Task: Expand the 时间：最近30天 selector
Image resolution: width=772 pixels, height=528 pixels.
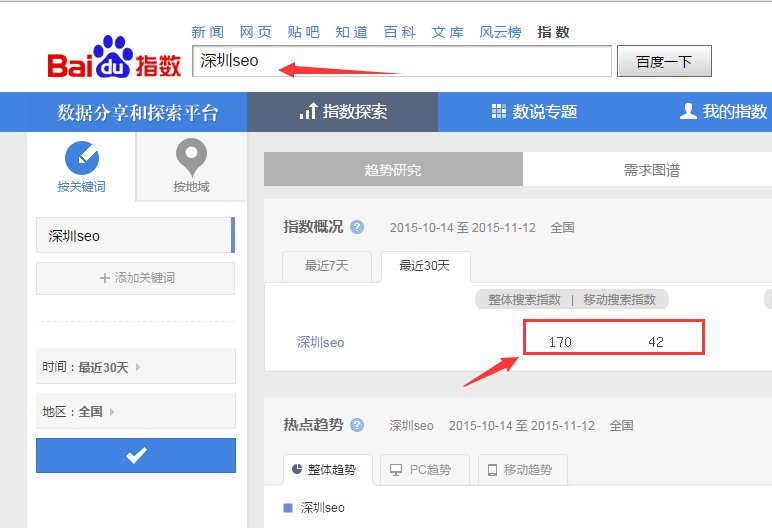Action: [x=136, y=366]
